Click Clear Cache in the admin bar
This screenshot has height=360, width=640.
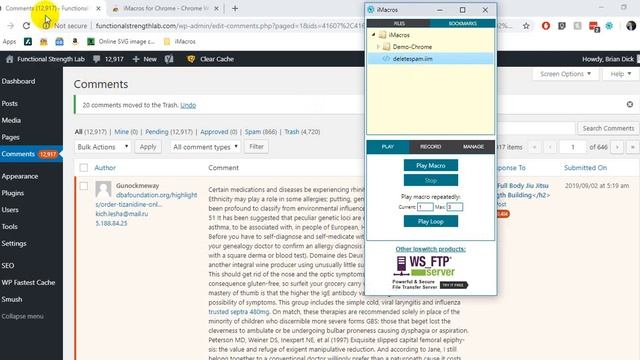coord(211,59)
